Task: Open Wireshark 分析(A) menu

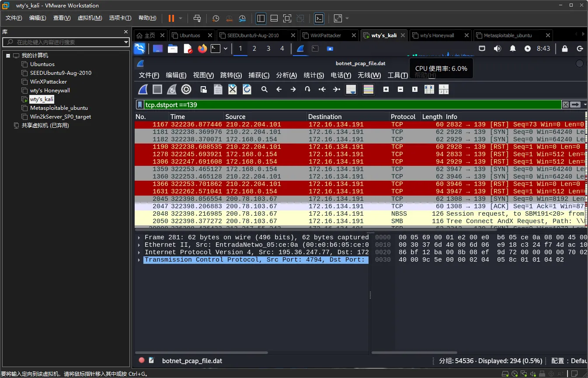Action: point(286,75)
